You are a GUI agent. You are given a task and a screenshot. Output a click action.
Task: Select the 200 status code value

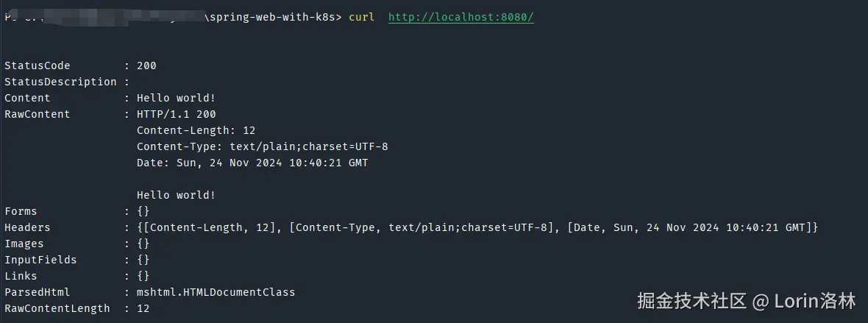point(146,65)
